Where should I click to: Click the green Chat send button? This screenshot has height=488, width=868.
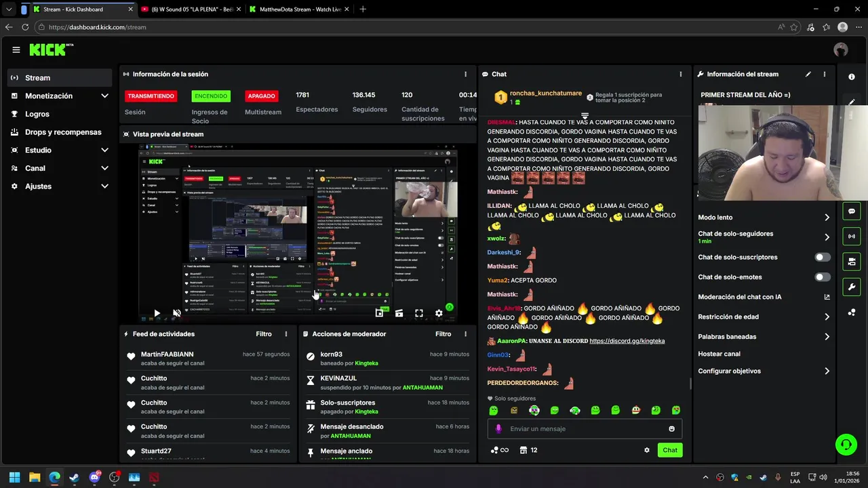click(670, 450)
